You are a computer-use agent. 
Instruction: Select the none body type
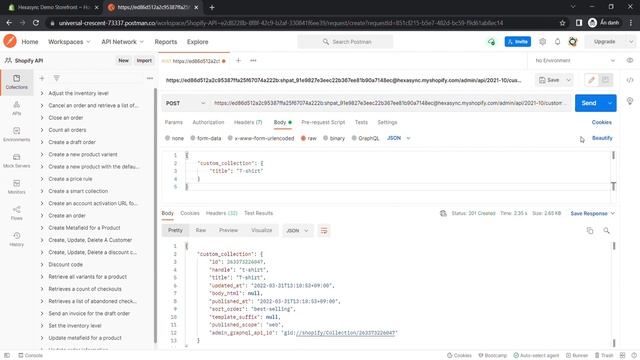[174, 138]
